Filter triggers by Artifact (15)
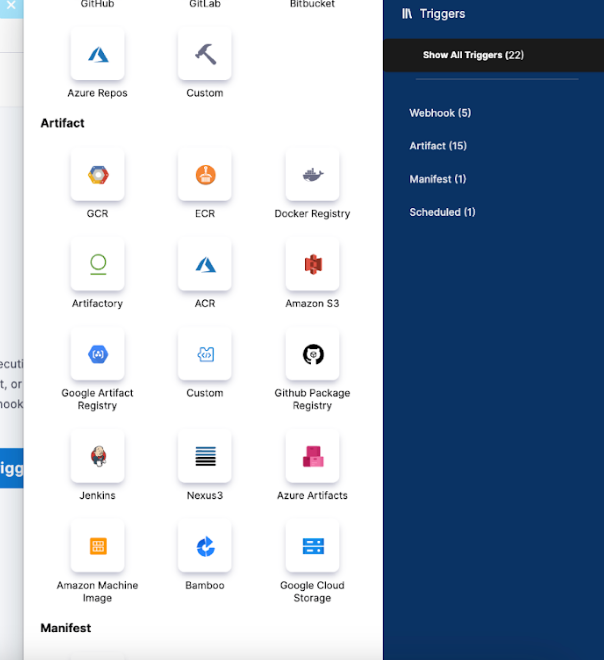The image size is (604, 660). (438, 146)
